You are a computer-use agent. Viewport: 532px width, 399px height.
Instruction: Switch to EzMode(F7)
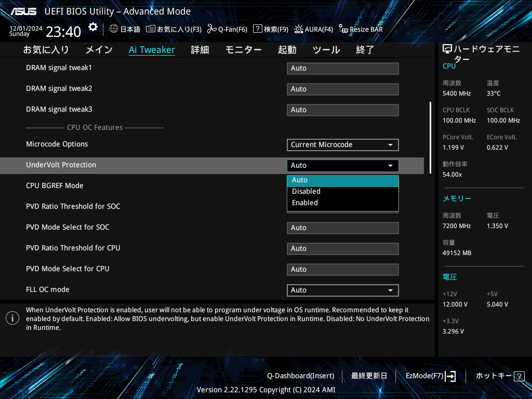tap(431, 376)
